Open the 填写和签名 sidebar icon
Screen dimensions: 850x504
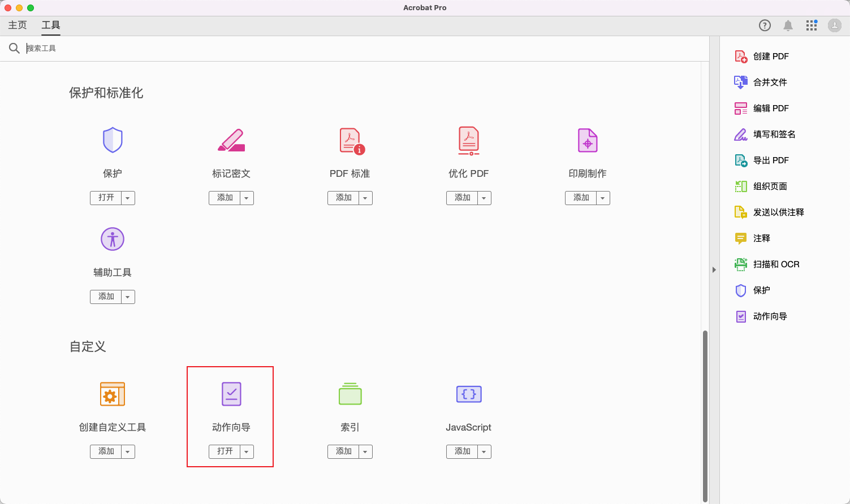click(x=741, y=134)
